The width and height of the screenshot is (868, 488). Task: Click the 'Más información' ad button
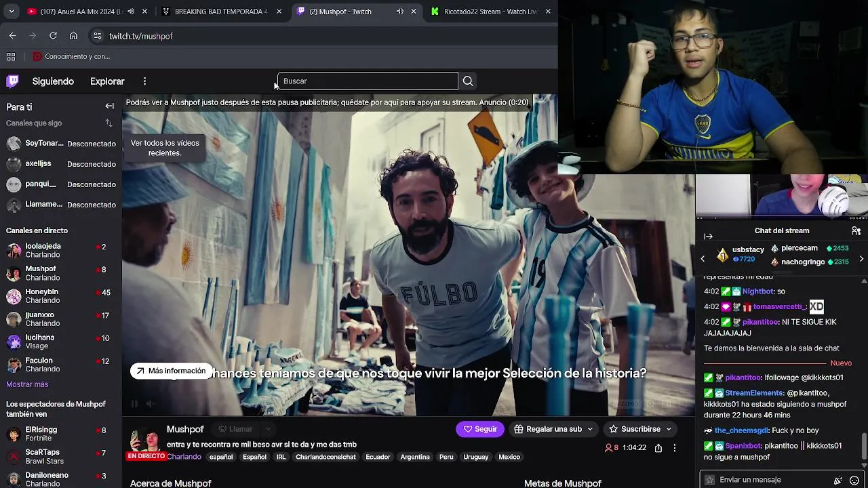[x=171, y=371]
